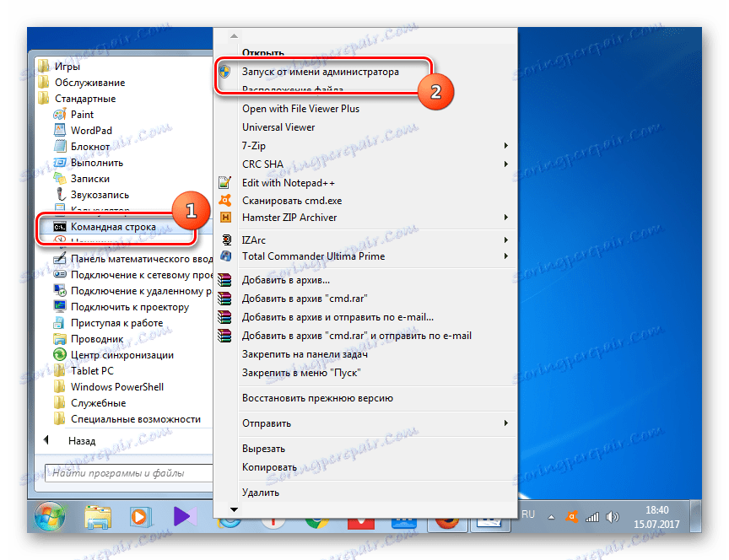Open the Проводник explorer icon
729x560 pixels.
coord(60,339)
